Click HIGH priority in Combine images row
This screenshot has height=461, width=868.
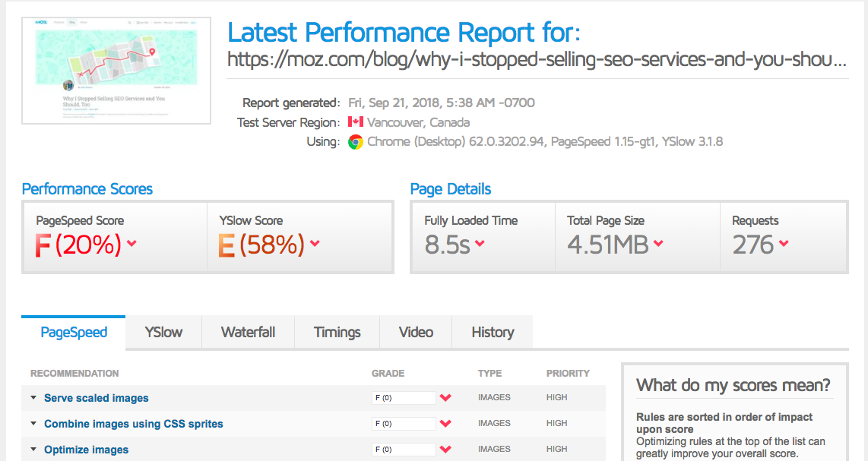[x=557, y=423]
